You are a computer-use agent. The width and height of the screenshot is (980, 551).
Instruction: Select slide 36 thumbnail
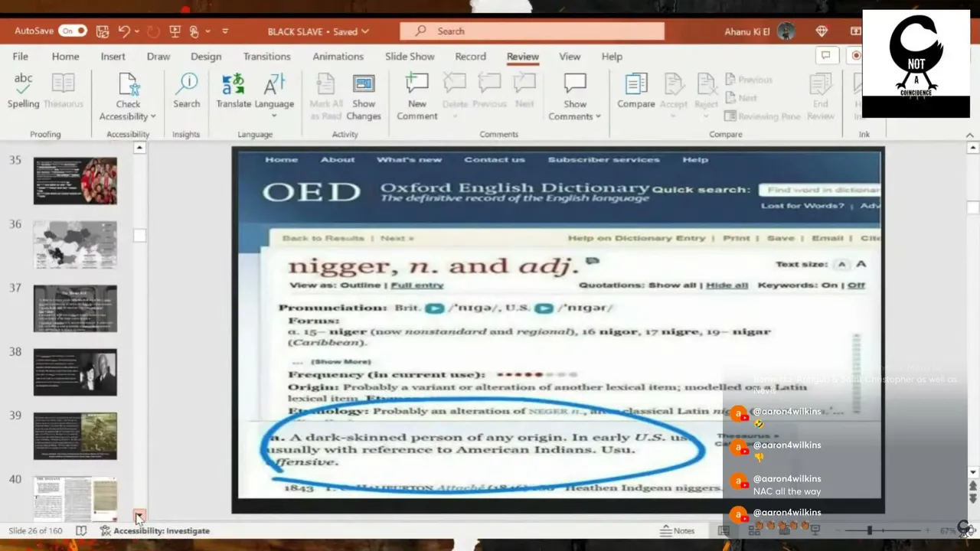[x=75, y=245]
